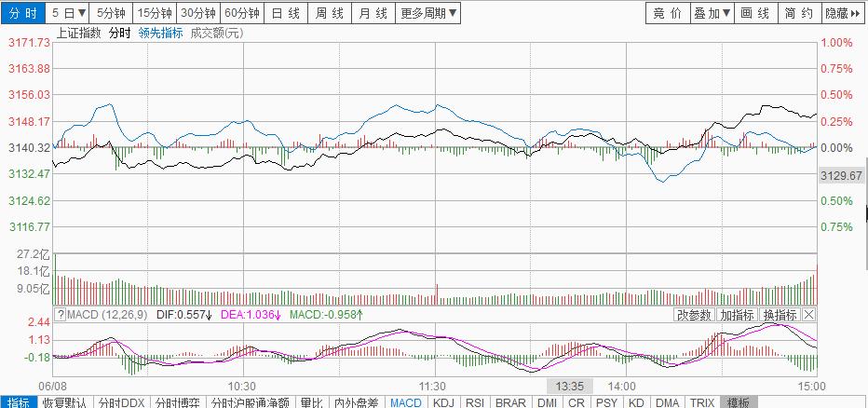Toggle the 成交额 turnover display

pyautogui.click(x=216, y=33)
